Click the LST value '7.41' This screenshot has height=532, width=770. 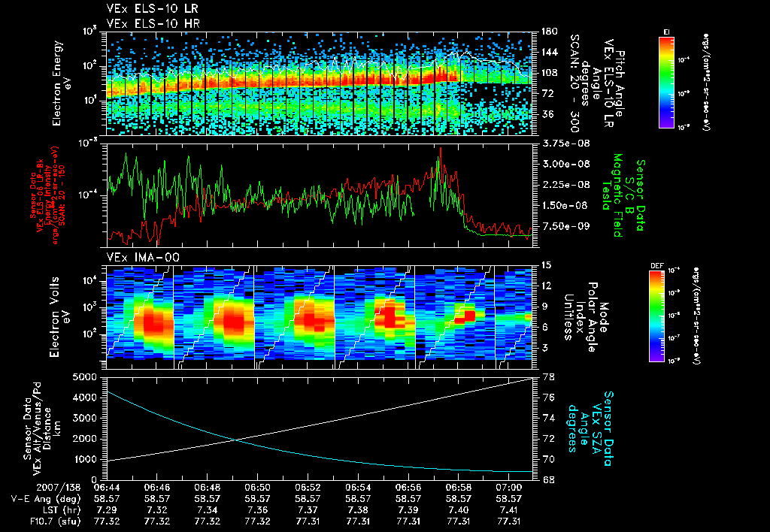pos(509,510)
